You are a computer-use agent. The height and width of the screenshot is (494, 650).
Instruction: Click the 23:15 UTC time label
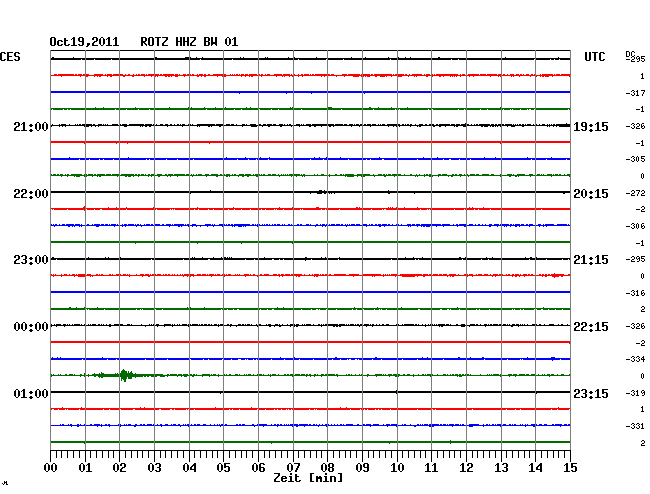pyautogui.click(x=591, y=393)
